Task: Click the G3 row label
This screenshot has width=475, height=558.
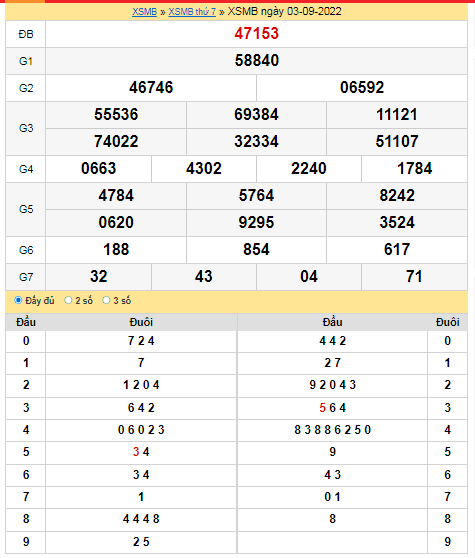Action: (x=26, y=128)
